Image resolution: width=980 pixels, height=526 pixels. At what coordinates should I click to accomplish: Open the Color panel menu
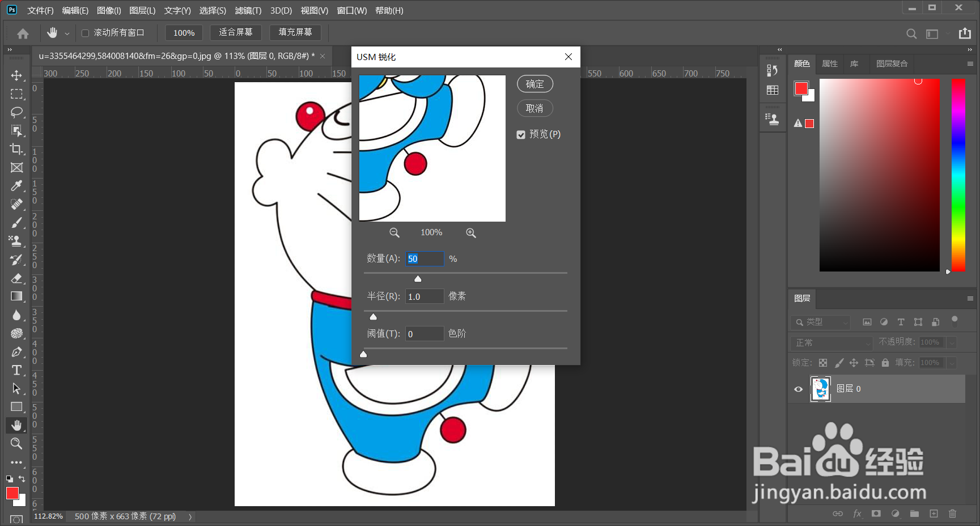970,64
